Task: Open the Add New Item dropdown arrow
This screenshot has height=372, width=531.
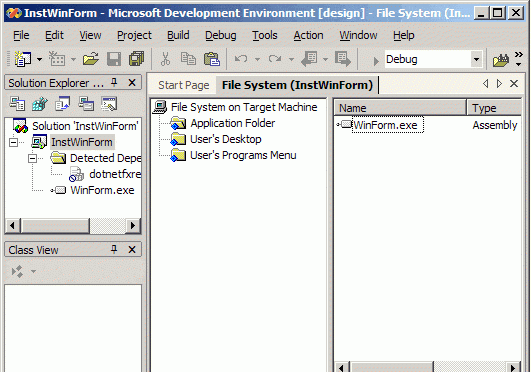Action: pyautogui.click(x=73, y=60)
